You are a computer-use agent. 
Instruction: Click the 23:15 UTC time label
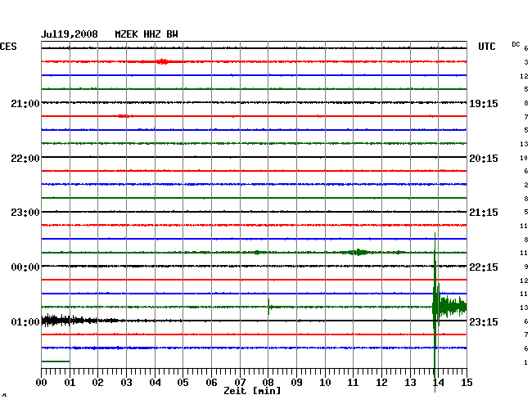coord(483,322)
